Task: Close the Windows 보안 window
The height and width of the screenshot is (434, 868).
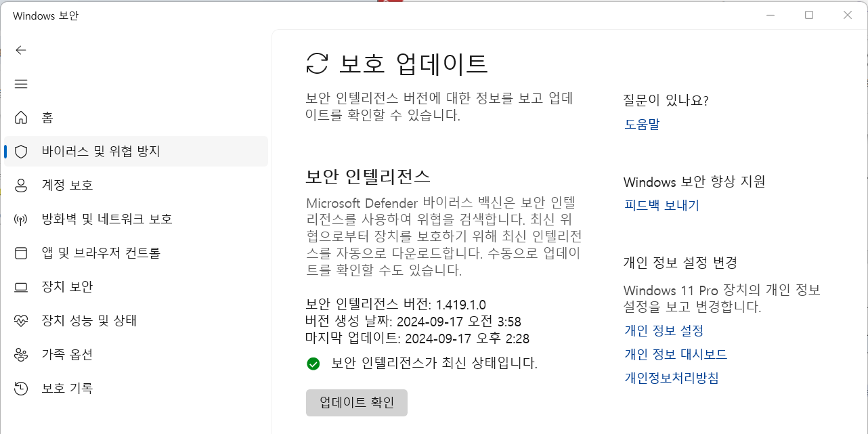Action: coord(848,15)
